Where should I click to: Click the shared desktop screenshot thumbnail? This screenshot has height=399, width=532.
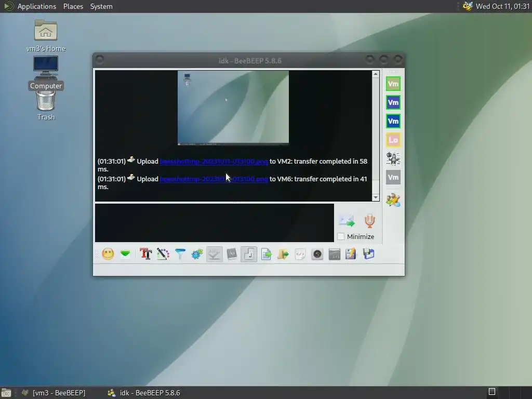[x=233, y=108]
